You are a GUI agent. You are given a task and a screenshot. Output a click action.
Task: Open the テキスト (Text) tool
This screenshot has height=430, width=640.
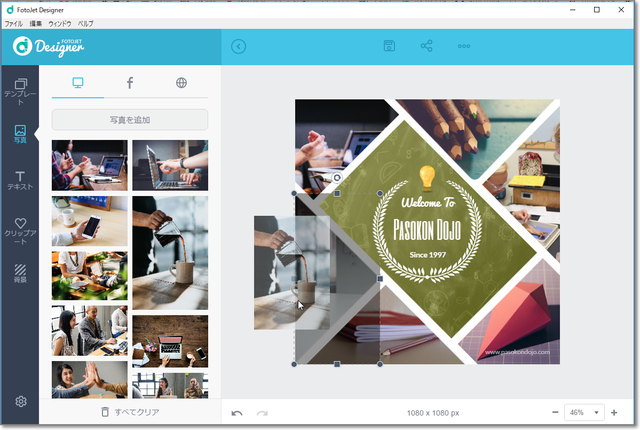19,180
